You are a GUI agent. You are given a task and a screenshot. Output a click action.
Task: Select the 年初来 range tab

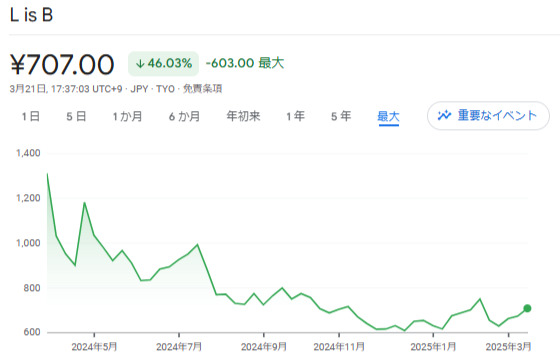tap(244, 116)
